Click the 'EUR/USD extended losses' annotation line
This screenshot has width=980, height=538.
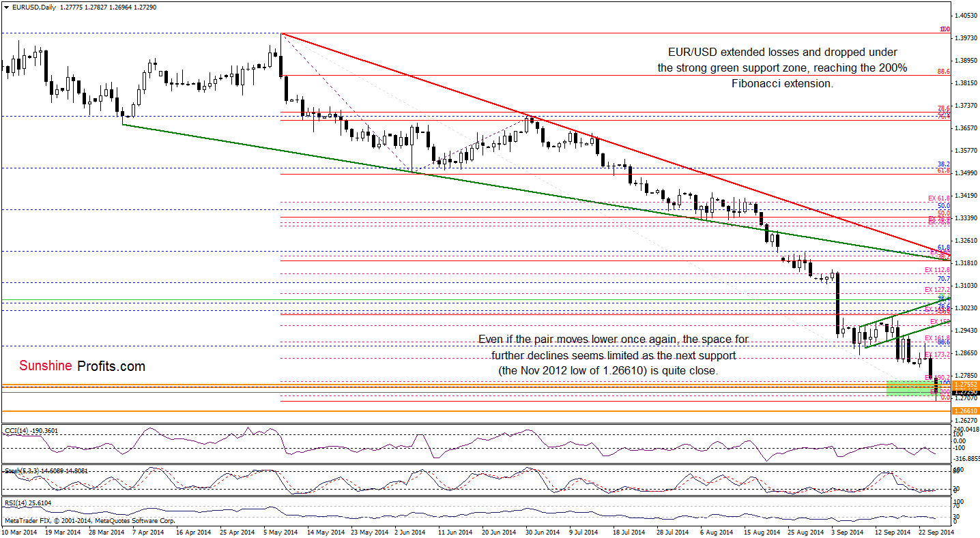click(x=783, y=52)
